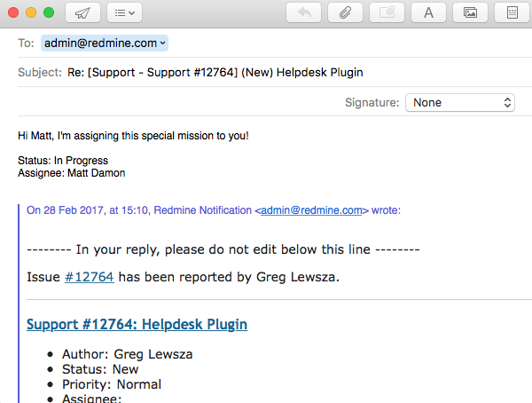Open the photo browser icon
532x403 pixels.
pos(470,12)
